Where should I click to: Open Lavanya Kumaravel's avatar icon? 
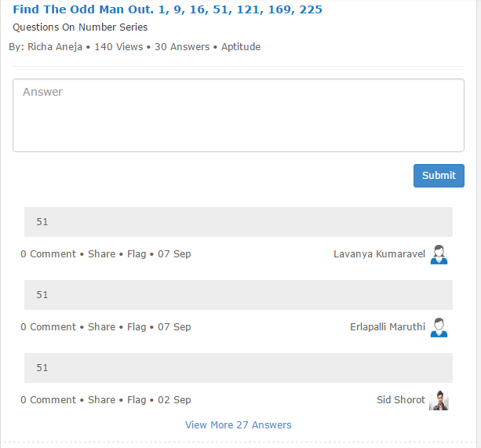point(439,254)
